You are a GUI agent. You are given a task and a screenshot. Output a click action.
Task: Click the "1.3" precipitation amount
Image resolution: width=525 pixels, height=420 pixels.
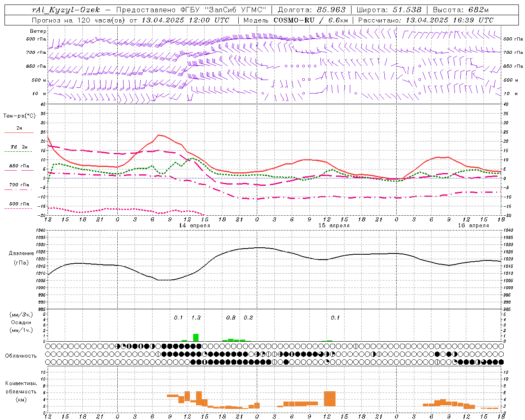pyautogui.click(x=196, y=317)
